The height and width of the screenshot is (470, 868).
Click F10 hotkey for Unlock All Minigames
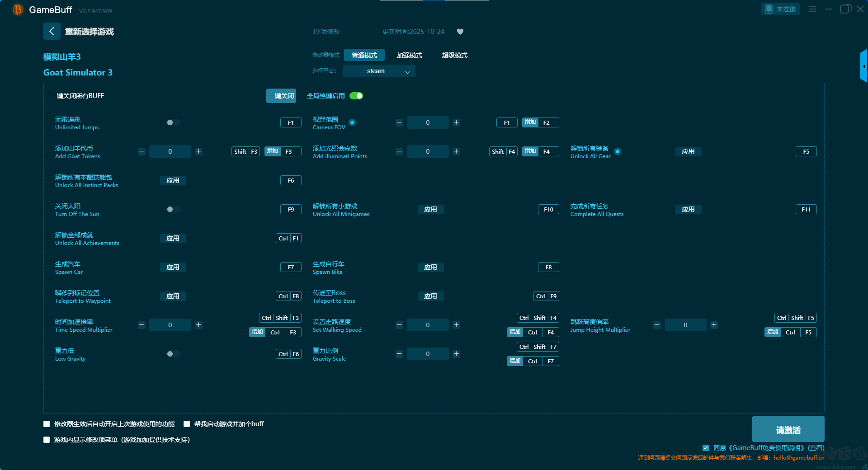pyautogui.click(x=548, y=209)
